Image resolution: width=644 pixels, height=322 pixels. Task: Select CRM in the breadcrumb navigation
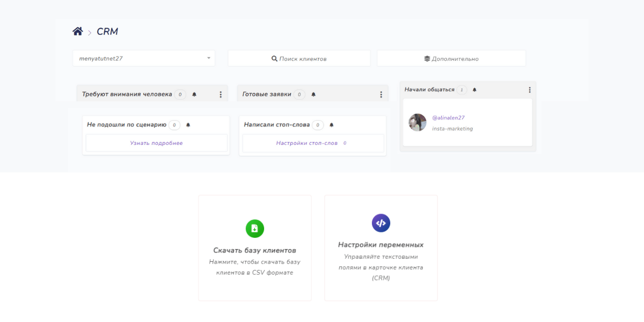tap(107, 31)
